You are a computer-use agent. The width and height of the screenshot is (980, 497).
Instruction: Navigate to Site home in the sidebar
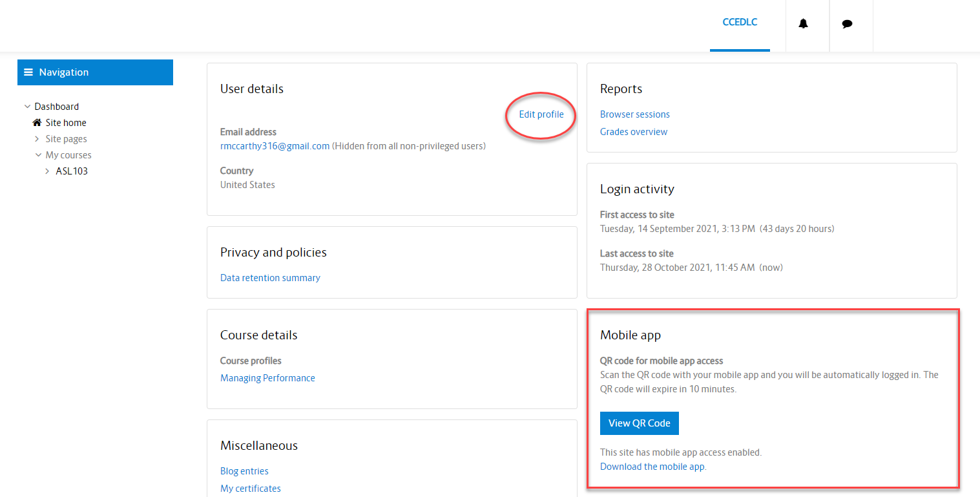(65, 122)
